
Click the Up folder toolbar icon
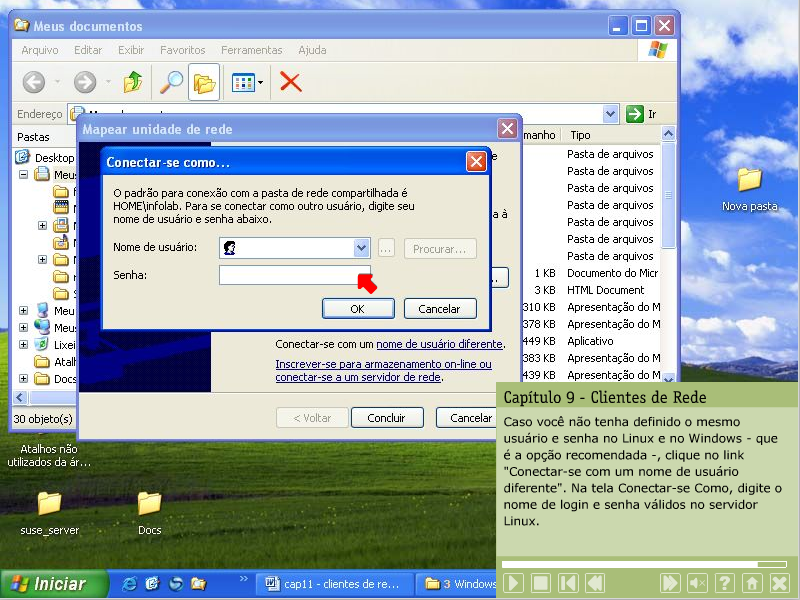pyautogui.click(x=132, y=82)
